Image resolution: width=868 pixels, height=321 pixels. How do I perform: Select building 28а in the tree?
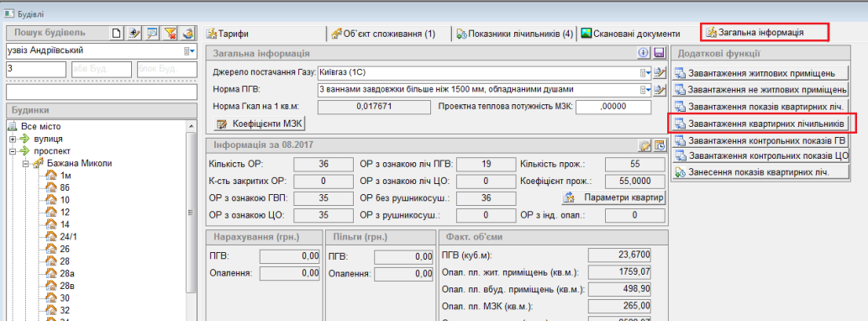(x=67, y=273)
